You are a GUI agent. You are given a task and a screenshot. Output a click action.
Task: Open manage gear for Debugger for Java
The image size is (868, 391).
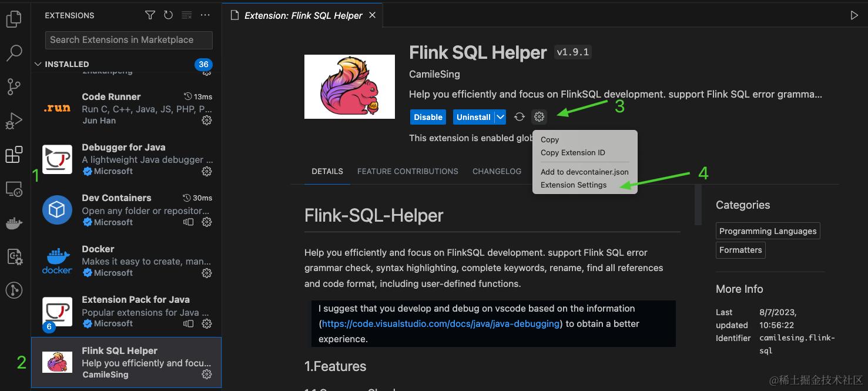click(x=207, y=172)
